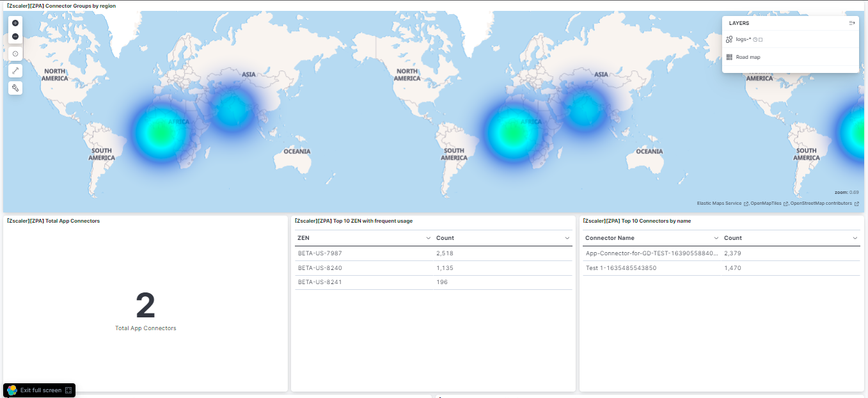Click Total App Connectors panel title
Viewport: 868px width, 398px height.
54,221
